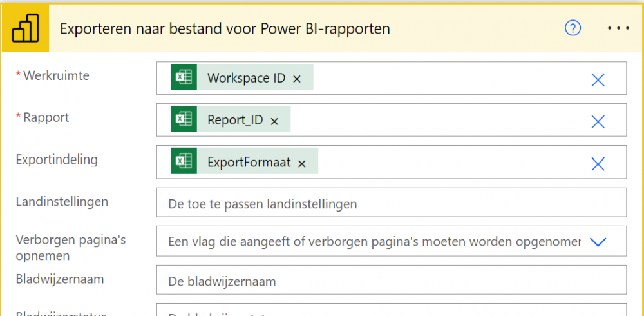The height and width of the screenshot is (316, 644).
Task: Click the Rapport field label
Action: [46, 117]
